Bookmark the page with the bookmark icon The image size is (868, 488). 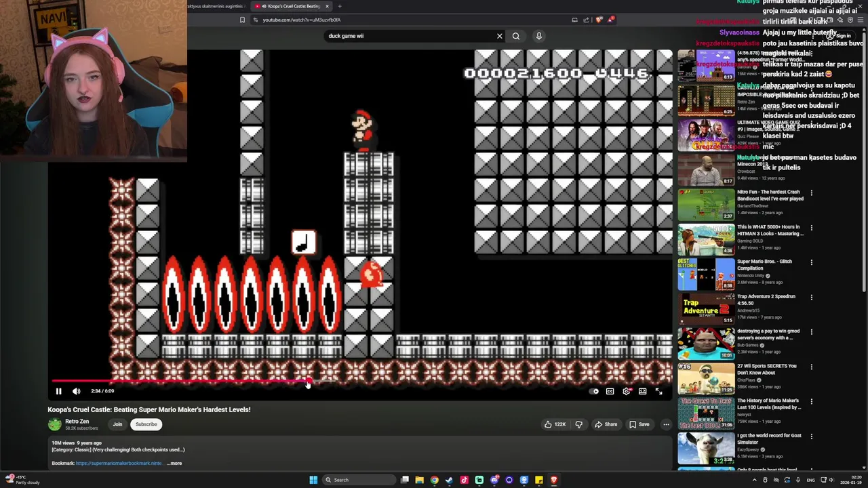click(242, 20)
